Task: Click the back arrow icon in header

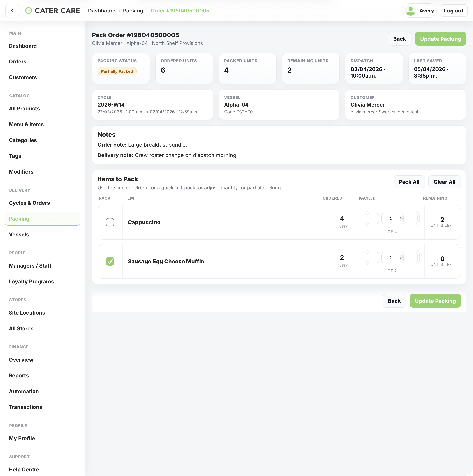Action: pyautogui.click(x=12, y=11)
